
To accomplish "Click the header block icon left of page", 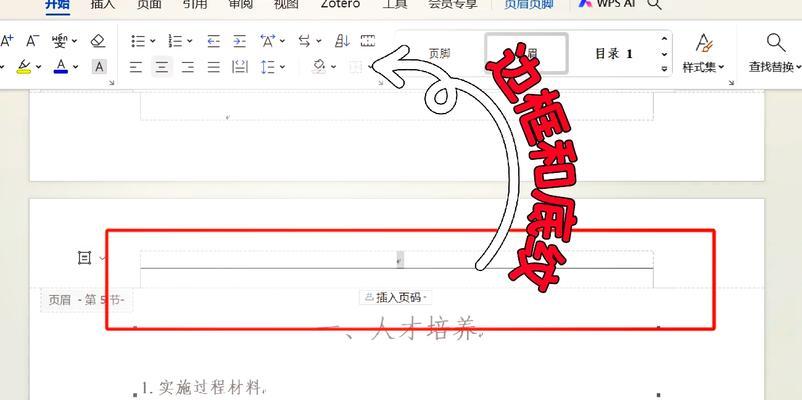I will 84,258.
